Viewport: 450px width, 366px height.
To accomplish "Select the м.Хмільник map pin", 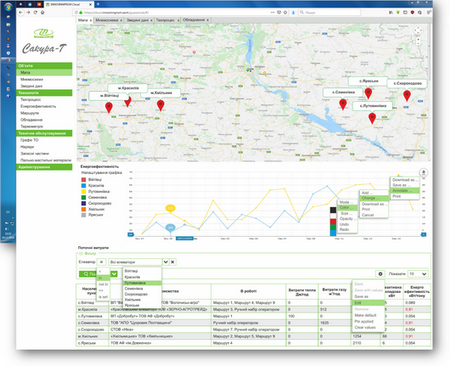I will [160, 105].
